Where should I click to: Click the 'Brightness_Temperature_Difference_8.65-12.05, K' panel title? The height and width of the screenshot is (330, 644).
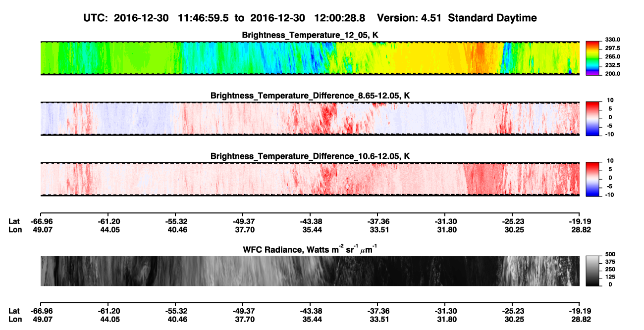click(310, 95)
